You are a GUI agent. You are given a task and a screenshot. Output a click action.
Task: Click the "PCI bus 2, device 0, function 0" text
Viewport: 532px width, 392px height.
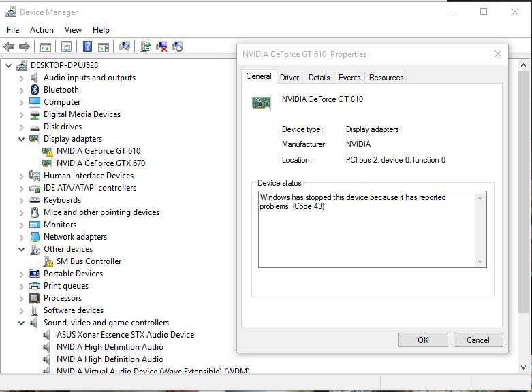[396, 160]
